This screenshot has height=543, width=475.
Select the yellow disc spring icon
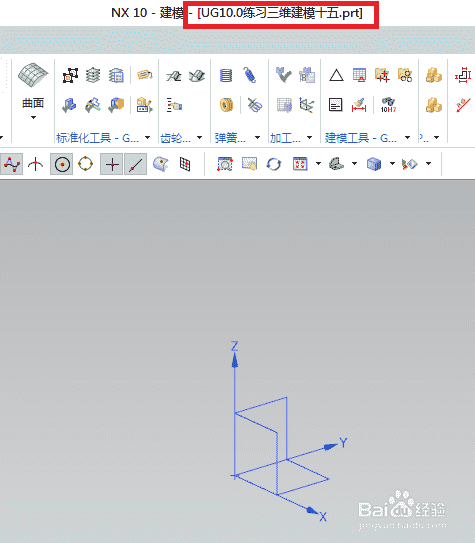226,105
